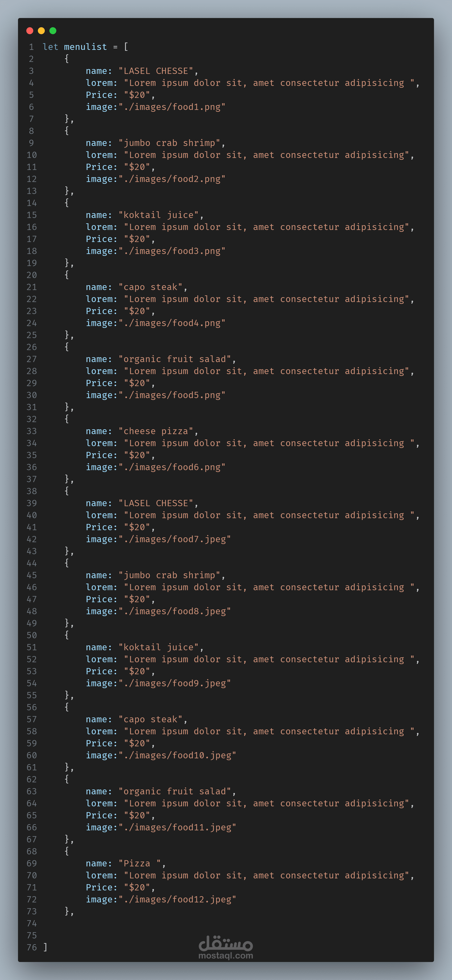Click the 'let' keyword on line 1
Viewport: 452px width, 980px height.
[x=50, y=47]
